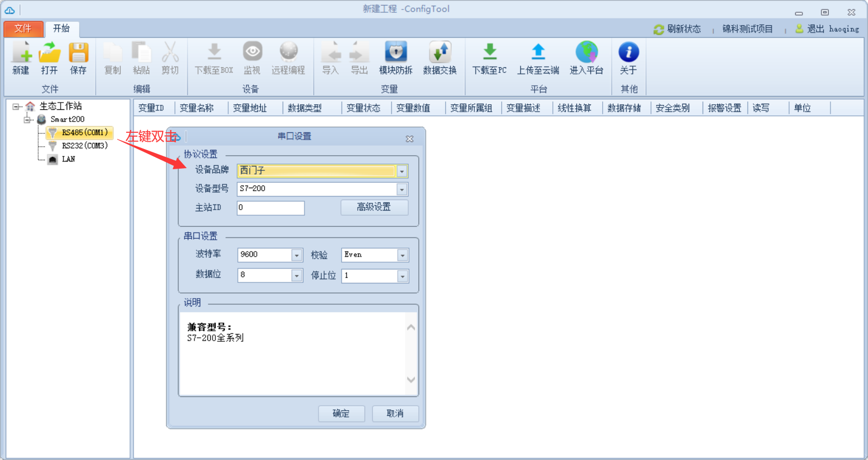This screenshot has height=460, width=868.
Task: Click the 报警设置 column header
Action: click(x=724, y=108)
